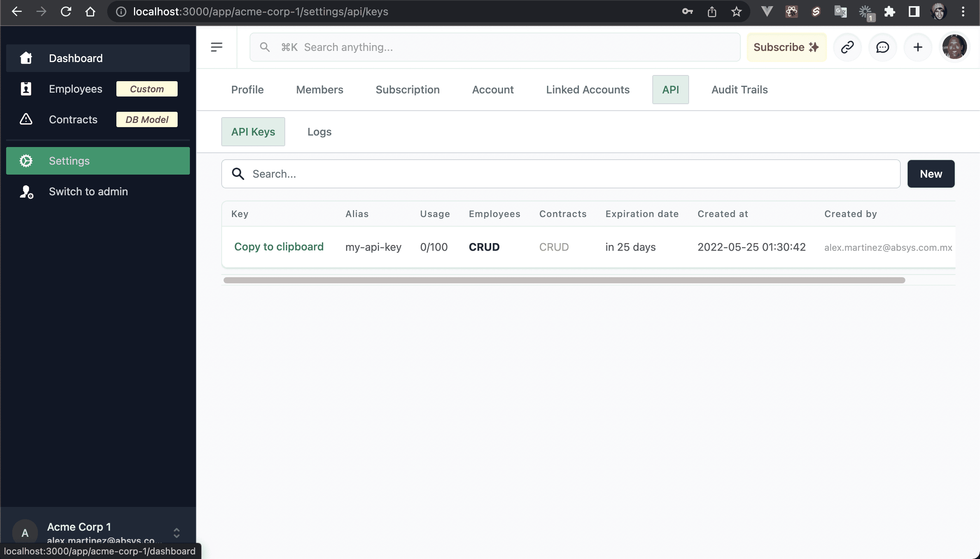Open the Audit Trails tab
Viewport: 980px width, 559px height.
tap(739, 90)
